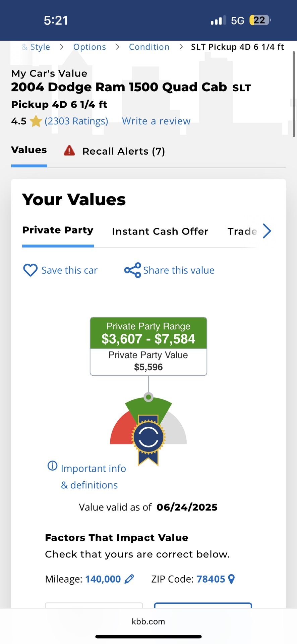Viewport: 297px width, 644px height.
Task: Edit the 140,000 mileage value
Action: pos(103,579)
